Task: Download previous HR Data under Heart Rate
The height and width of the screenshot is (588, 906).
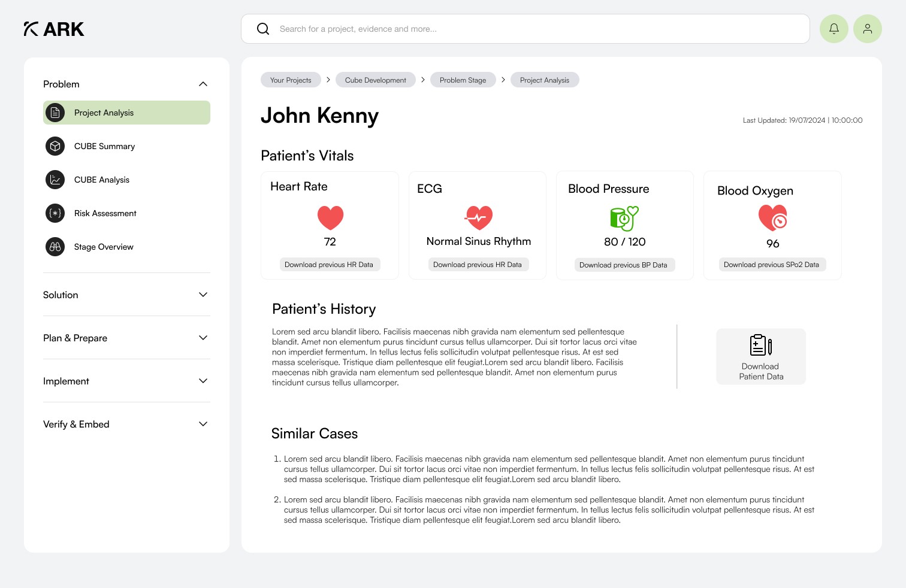Action: 329,265
